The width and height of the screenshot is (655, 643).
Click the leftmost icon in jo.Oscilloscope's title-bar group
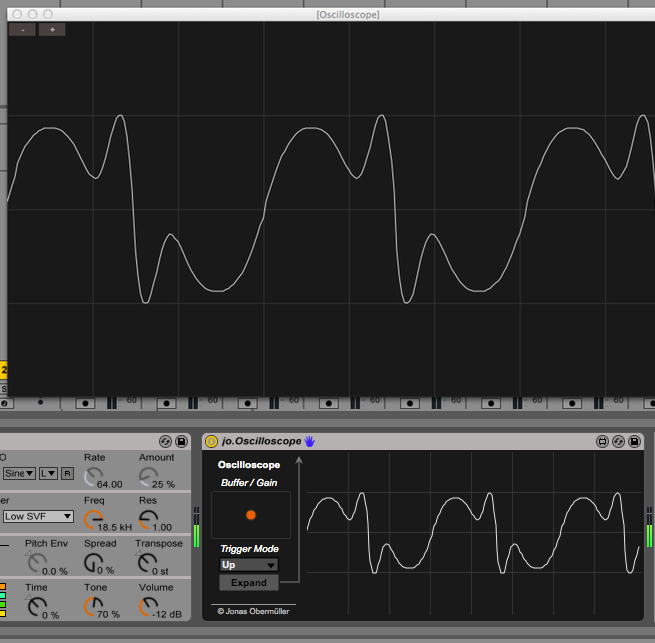[603, 441]
